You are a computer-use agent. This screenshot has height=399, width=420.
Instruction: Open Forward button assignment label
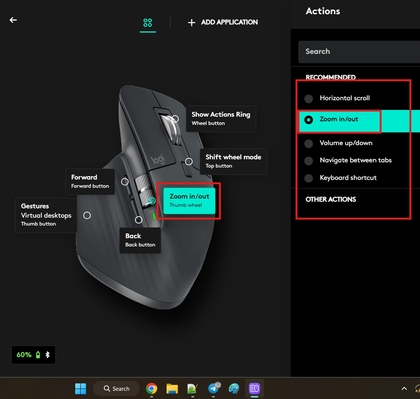click(x=90, y=181)
